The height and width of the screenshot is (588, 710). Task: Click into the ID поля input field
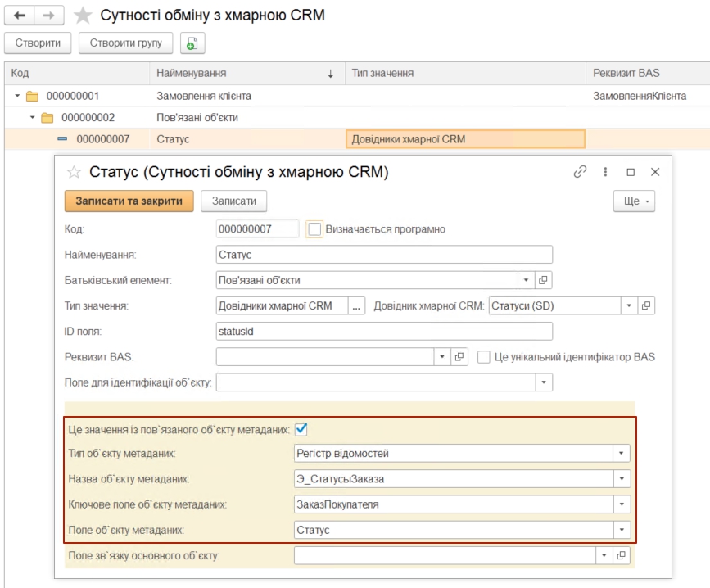[x=384, y=331]
